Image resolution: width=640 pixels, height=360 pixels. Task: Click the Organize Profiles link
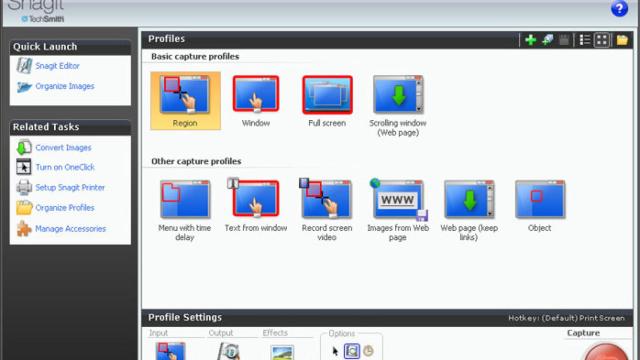click(64, 208)
